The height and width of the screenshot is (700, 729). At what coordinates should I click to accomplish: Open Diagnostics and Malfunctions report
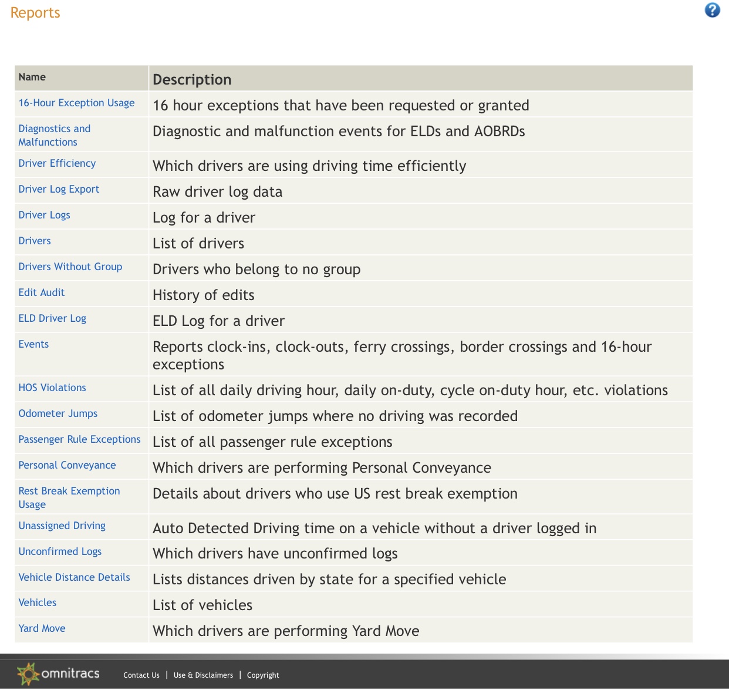click(55, 135)
